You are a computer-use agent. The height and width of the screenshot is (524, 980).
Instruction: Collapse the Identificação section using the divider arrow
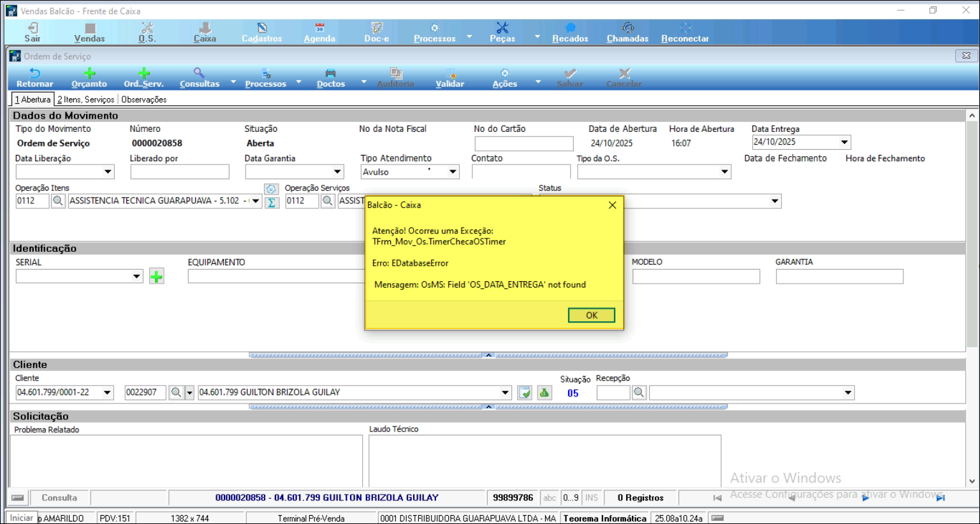pos(488,355)
